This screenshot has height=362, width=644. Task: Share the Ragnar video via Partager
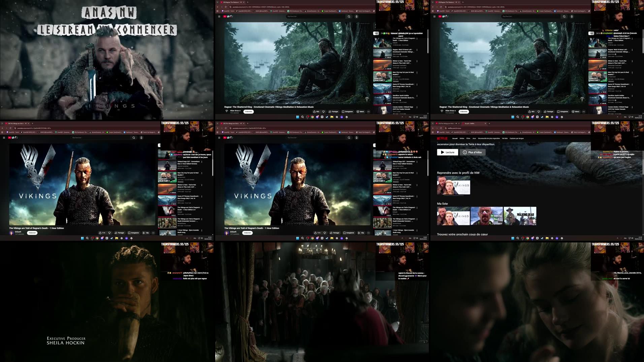point(333,111)
